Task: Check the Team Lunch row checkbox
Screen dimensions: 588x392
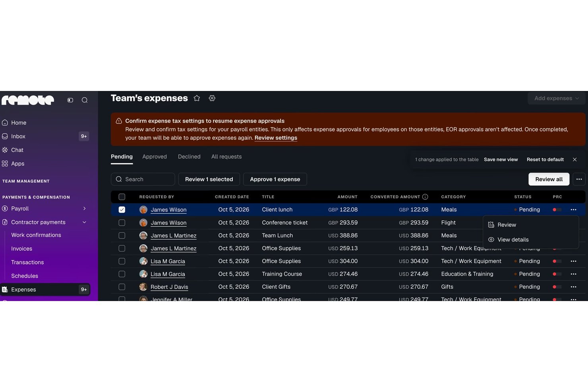Action: tap(122, 236)
